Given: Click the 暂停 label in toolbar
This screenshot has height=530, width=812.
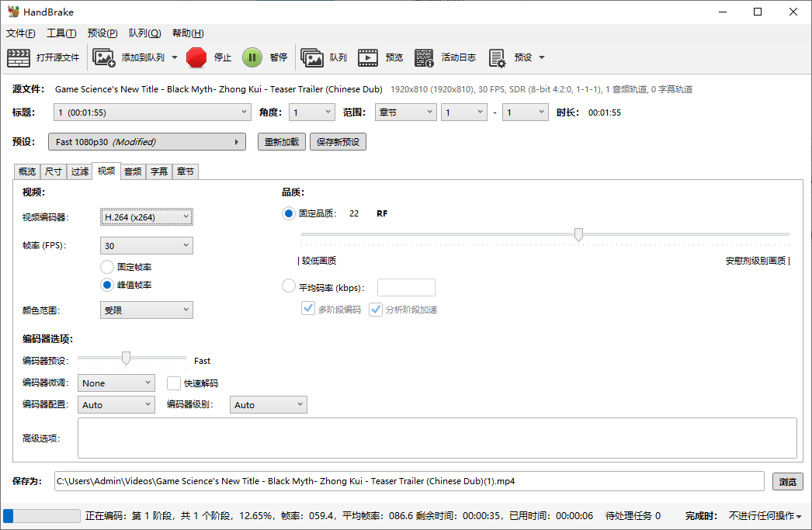Looking at the screenshot, I should (x=279, y=57).
